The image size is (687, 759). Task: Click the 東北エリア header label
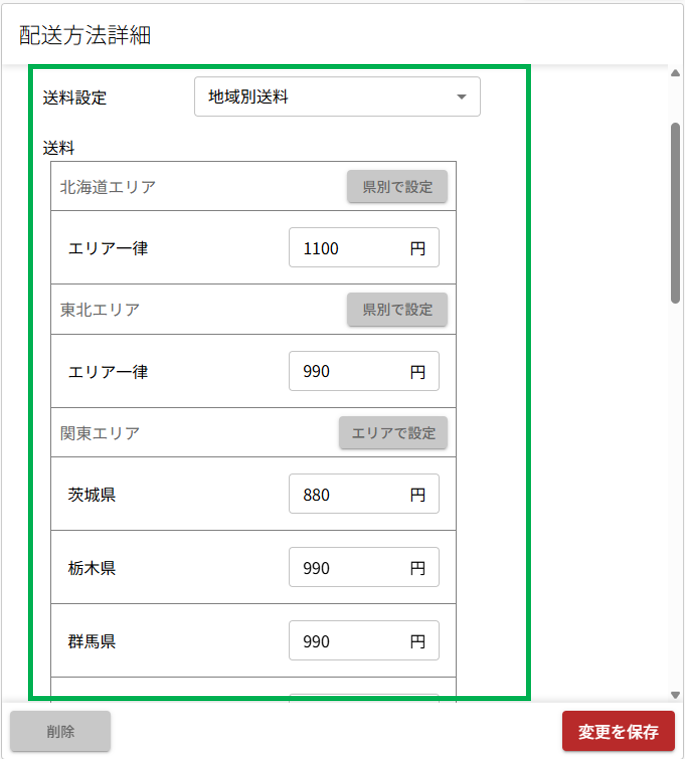point(100,310)
